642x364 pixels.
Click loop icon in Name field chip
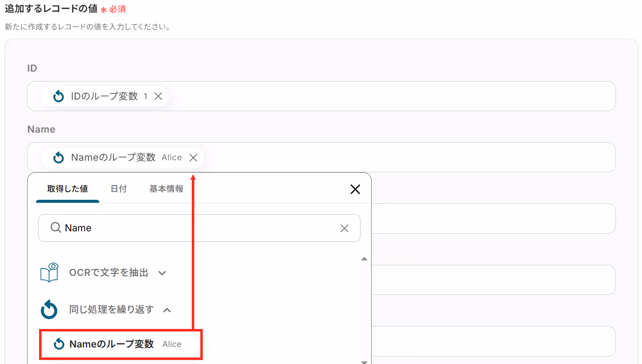(x=59, y=158)
